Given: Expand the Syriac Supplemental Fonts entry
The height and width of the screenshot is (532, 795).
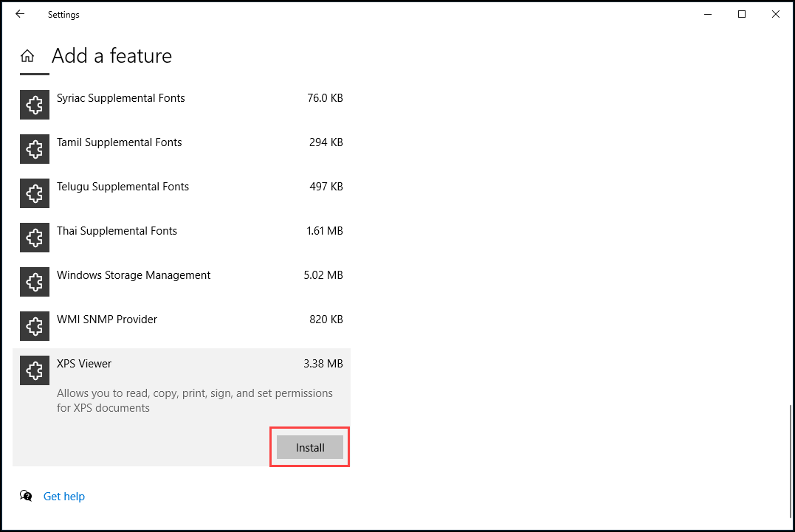Looking at the screenshot, I should click(182, 105).
